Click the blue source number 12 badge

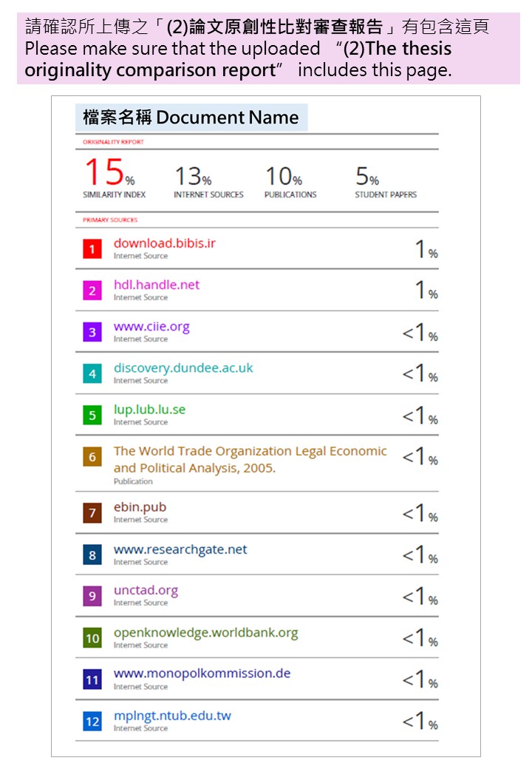click(x=92, y=721)
